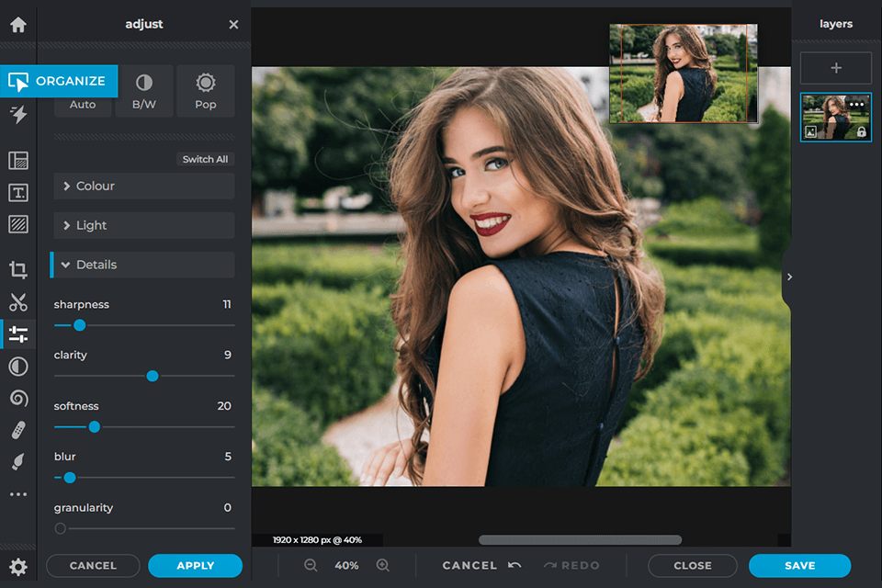Click the layers panel title
The width and height of the screenshot is (882, 588).
coord(836,24)
